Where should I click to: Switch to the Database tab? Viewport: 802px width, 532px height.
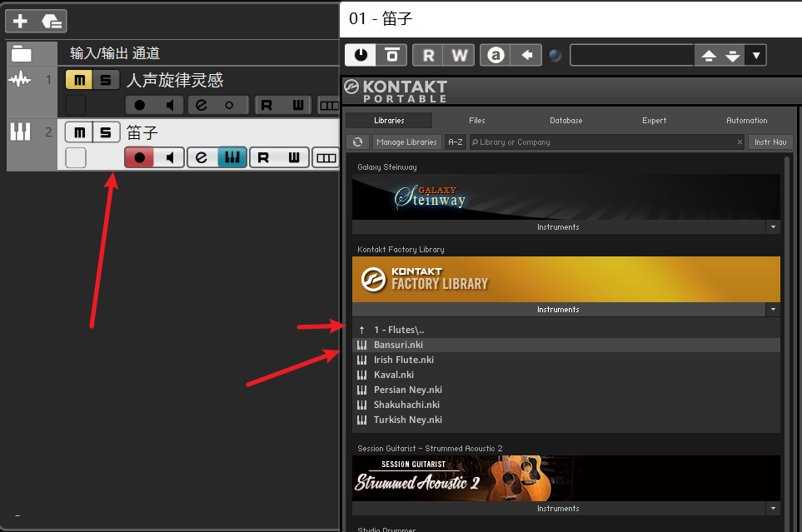click(565, 120)
